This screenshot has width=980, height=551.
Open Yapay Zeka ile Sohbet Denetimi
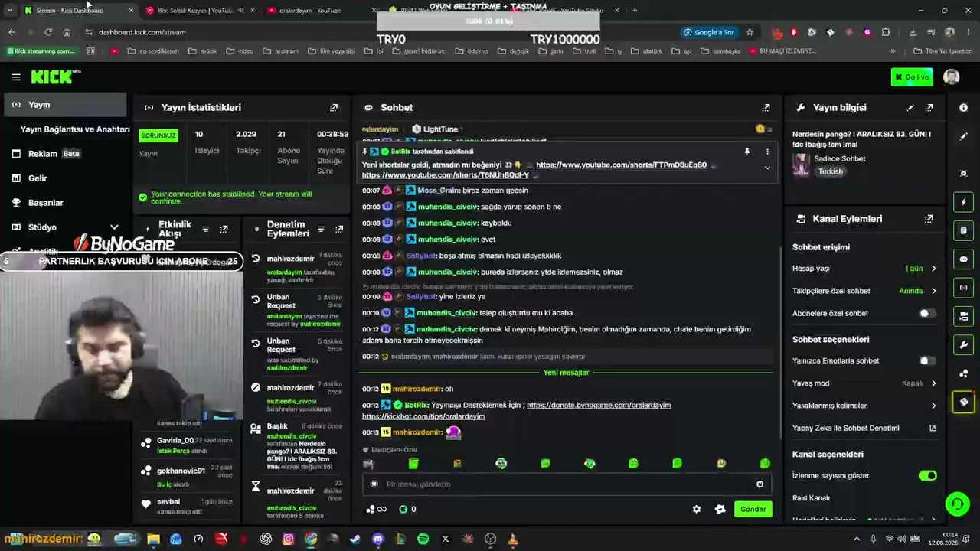point(864,429)
